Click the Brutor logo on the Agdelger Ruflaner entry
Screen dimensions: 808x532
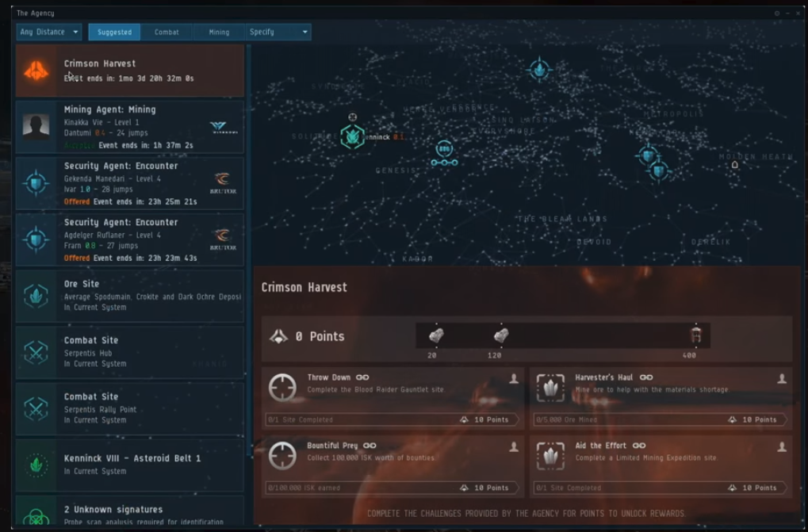tap(223, 240)
